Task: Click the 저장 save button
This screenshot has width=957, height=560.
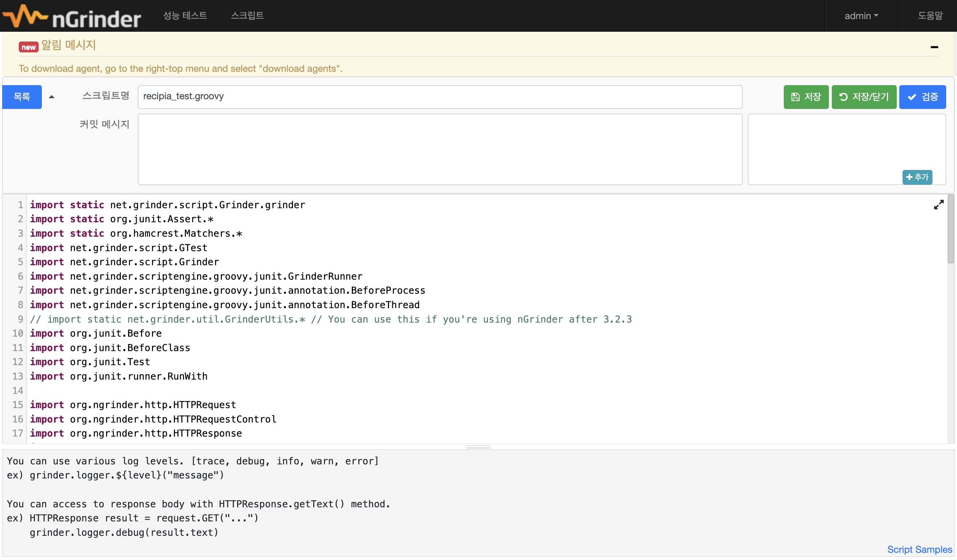Action: point(806,97)
